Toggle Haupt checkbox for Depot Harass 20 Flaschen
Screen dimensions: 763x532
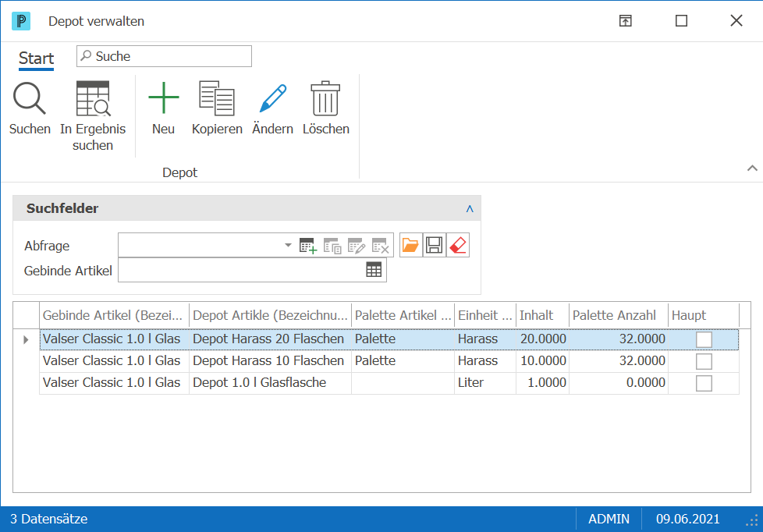tap(704, 339)
